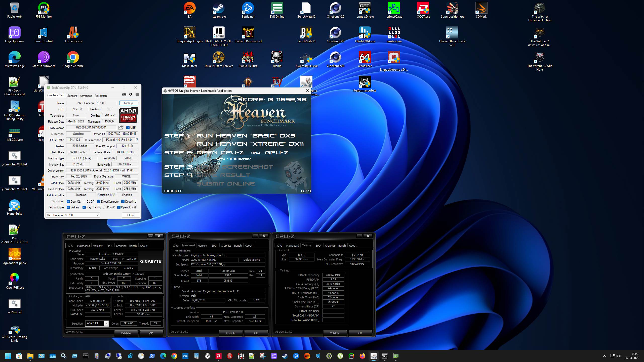Viewport: 644px width, 362px height.
Task: Open the 3DMark desktop icon
Action: point(481,10)
